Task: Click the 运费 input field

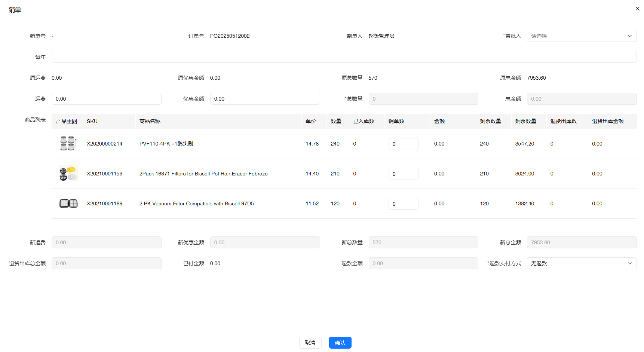Action: [x=106, y=99]
